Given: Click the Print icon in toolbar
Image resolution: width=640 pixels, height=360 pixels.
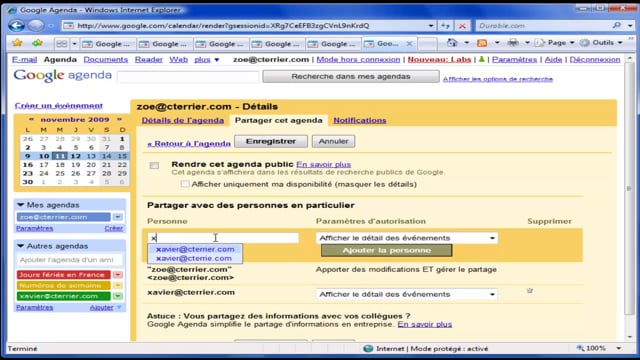Looking at the screenshot, I should (513, 42).
